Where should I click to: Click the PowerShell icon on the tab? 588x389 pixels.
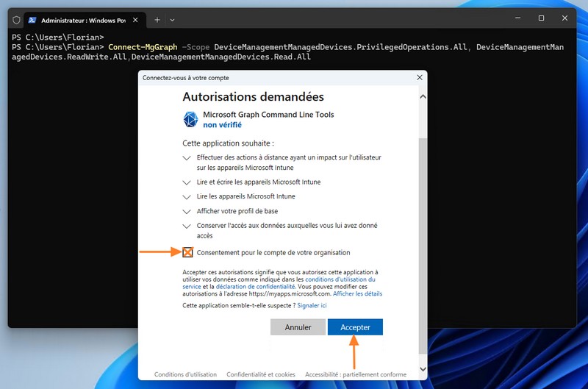[32, 20]
